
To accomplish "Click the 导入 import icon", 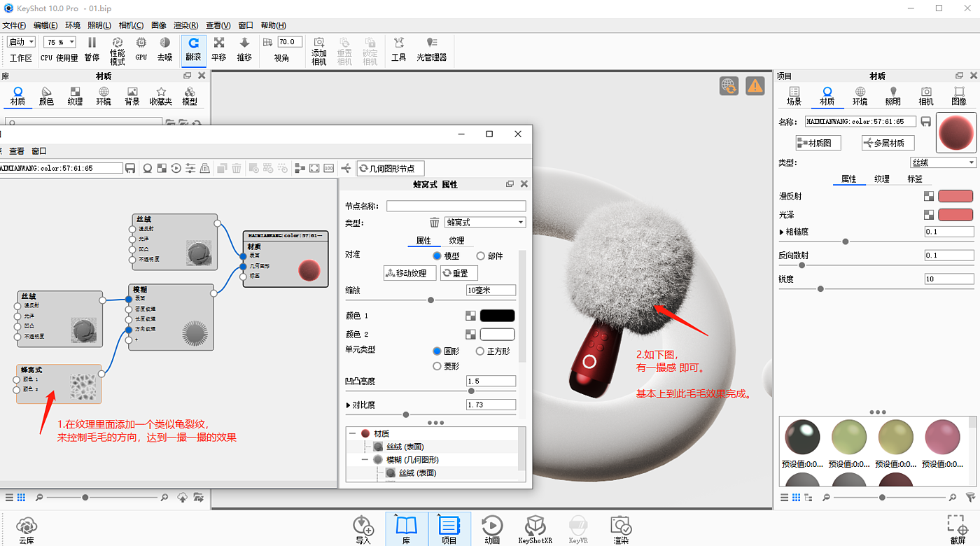I will [x=363, y=529].
